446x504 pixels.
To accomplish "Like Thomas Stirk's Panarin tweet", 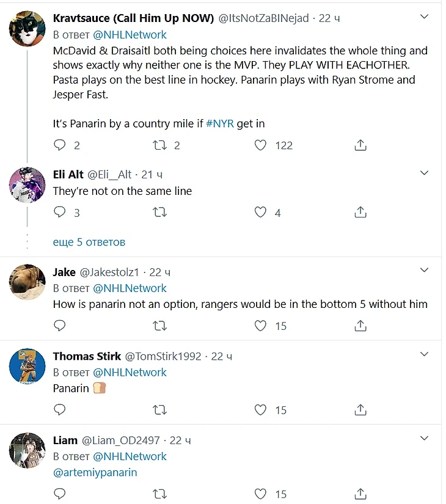I will pos(261,410).
